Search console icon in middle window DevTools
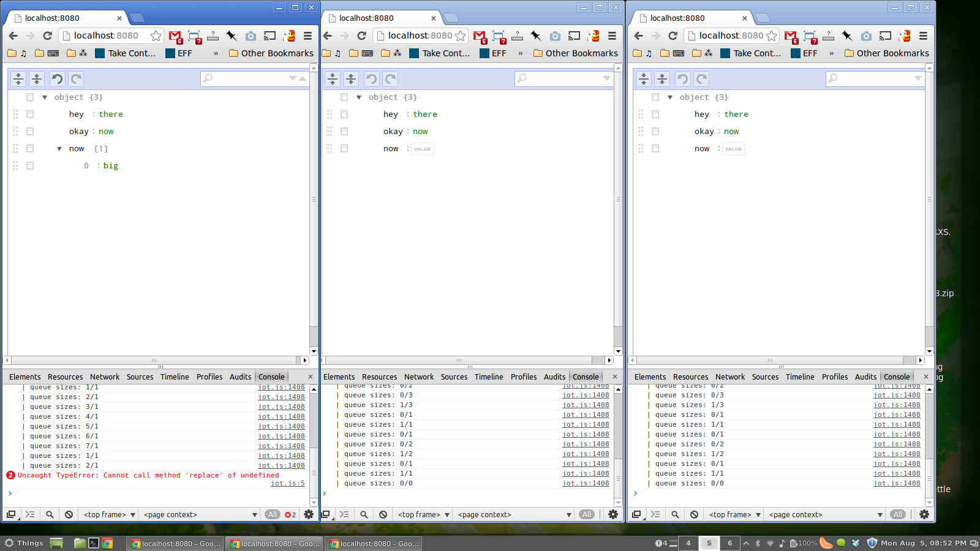 click(x=364, y=514)
